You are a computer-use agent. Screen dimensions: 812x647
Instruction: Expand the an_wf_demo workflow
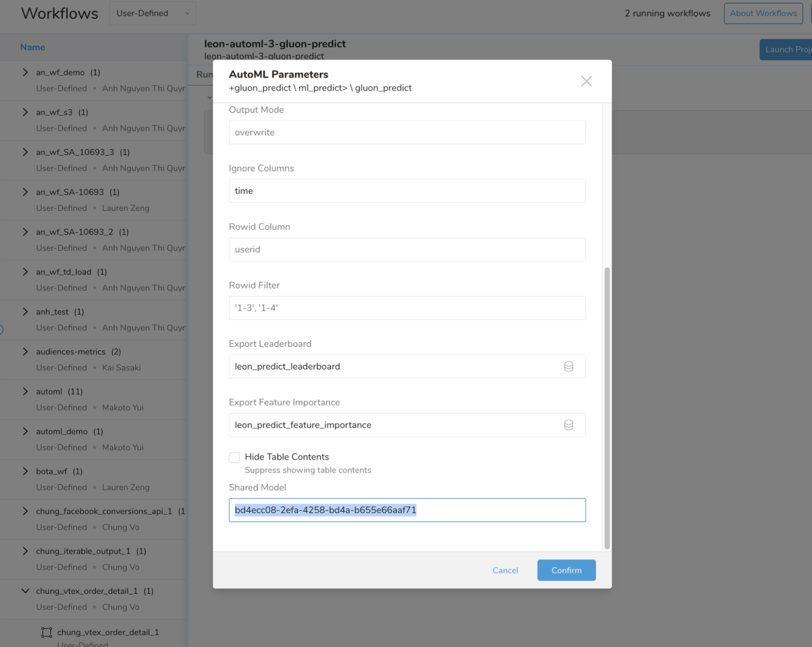tap(25, 72)
